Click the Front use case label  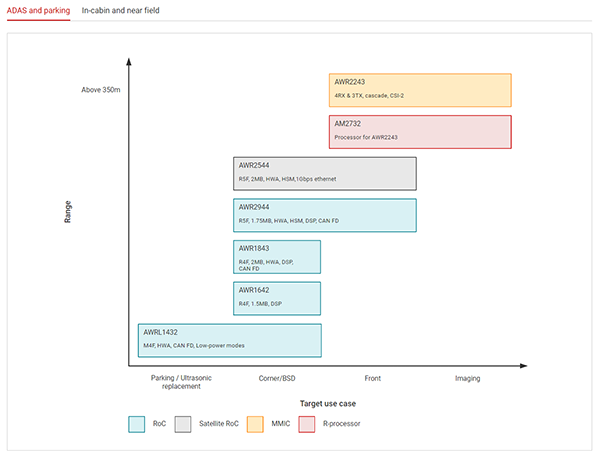coord(373,379)
